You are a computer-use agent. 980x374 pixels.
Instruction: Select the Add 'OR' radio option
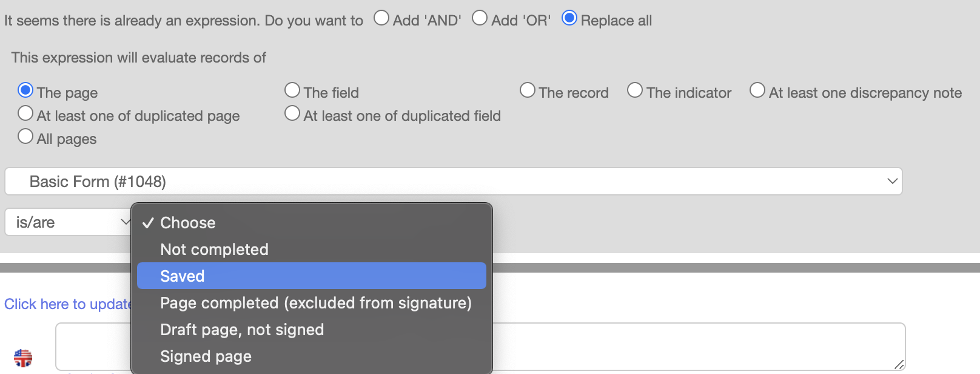click(480, 18)
